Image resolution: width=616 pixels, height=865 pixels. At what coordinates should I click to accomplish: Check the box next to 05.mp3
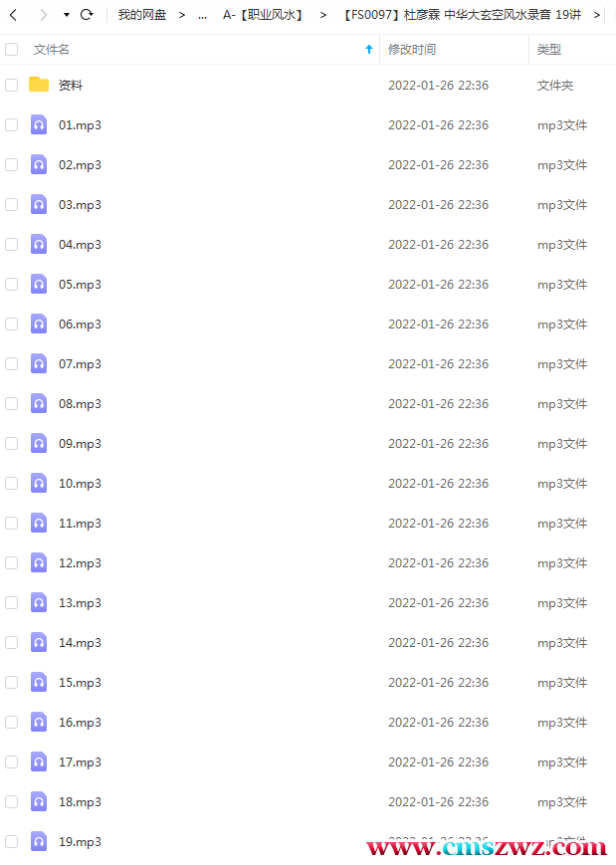(x=12, y=284)
